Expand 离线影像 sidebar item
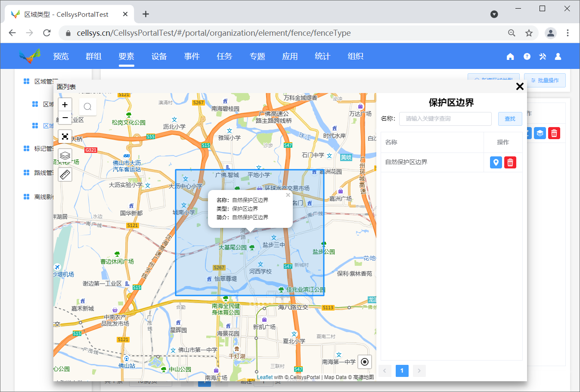Image resolution: width=580 pixels, height=392 pixels. click(38, 197)
